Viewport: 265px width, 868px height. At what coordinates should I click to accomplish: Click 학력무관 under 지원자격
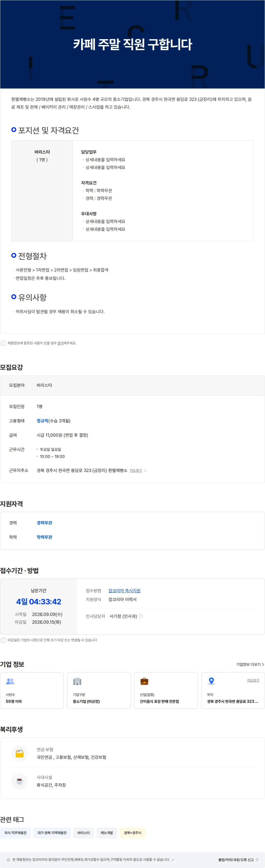click(44, 537)
